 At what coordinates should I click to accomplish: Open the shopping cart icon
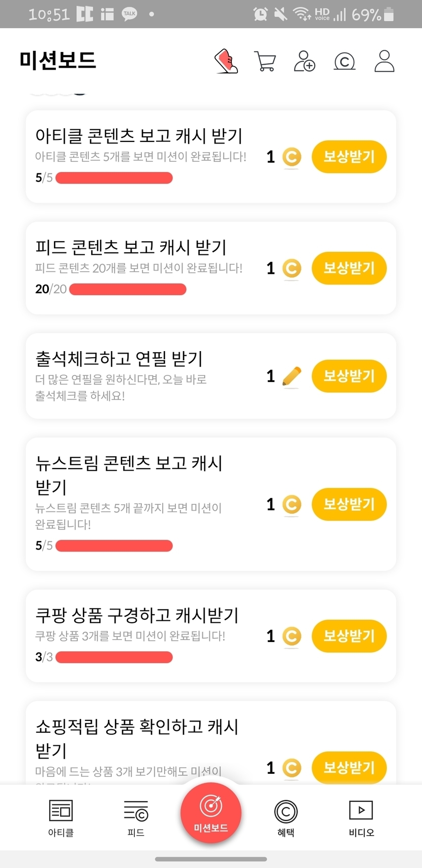[265, 62]
